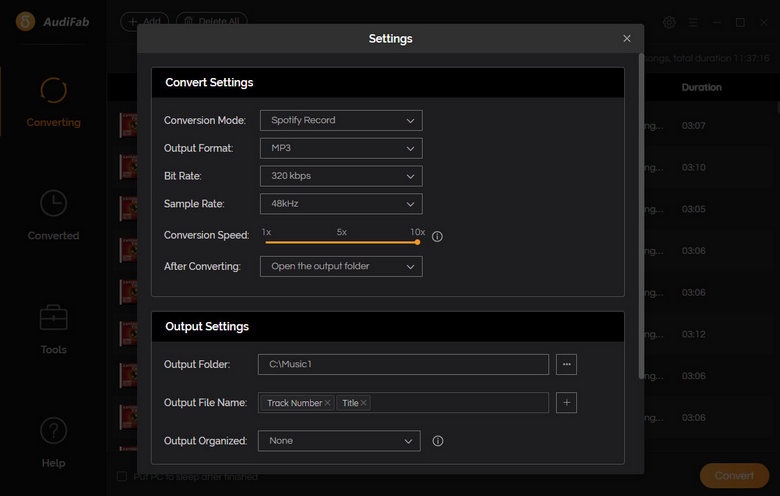Screen dimensions: 780x496
Task: Open the Output Organized dropdown
Action: coord(339,441)
